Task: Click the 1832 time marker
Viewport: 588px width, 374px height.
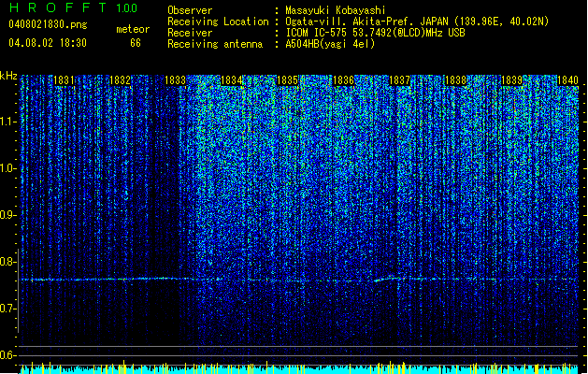Action: (x=120, y=80)
